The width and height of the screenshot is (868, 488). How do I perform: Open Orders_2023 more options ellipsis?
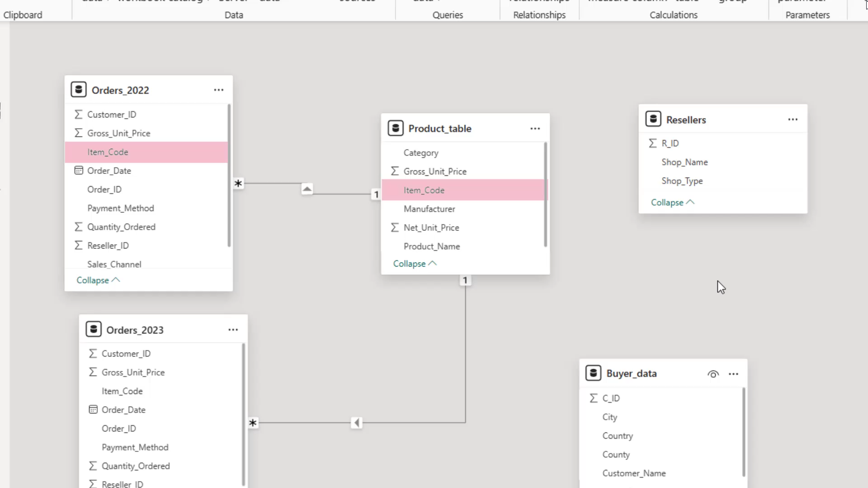[x=233, y=330]
